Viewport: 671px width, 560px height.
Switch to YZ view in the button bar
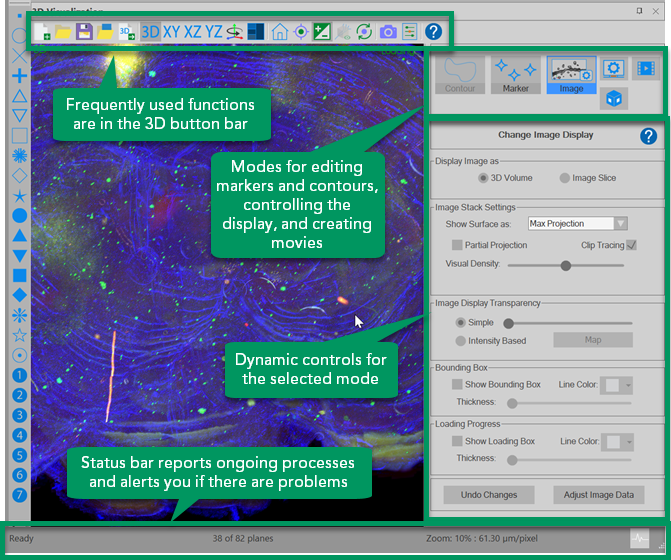214,32
